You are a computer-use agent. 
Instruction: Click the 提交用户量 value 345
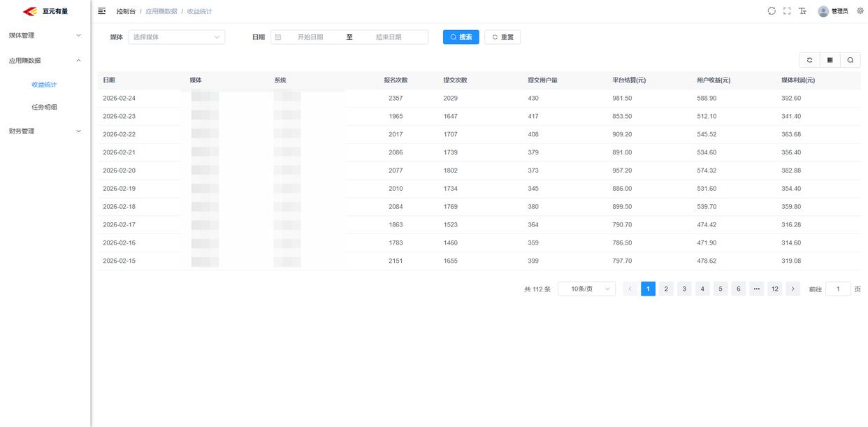tap(533, 189)
